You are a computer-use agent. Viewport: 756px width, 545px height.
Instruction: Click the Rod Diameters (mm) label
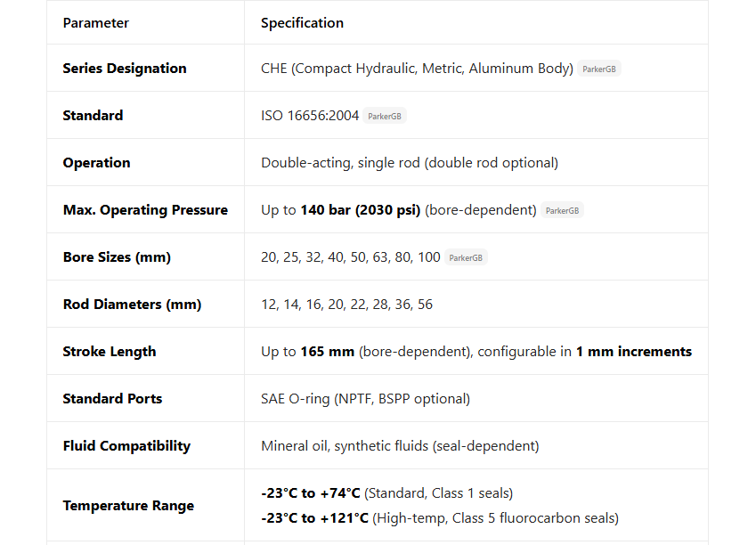[x=132, y=305]
